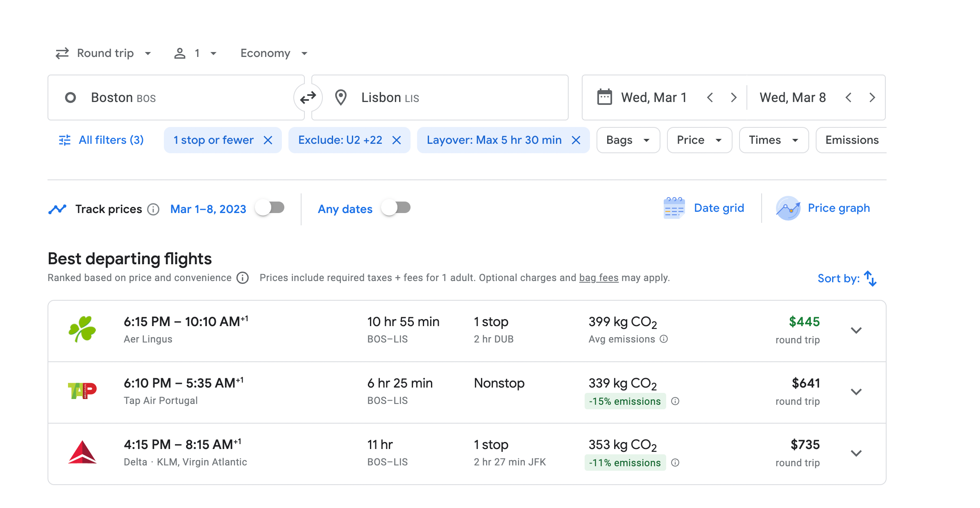The width and height of the screenshot is (980, 508).
Task: Advance departure date Wed, Mar 1 forward one day
Action: click(733, 98)
